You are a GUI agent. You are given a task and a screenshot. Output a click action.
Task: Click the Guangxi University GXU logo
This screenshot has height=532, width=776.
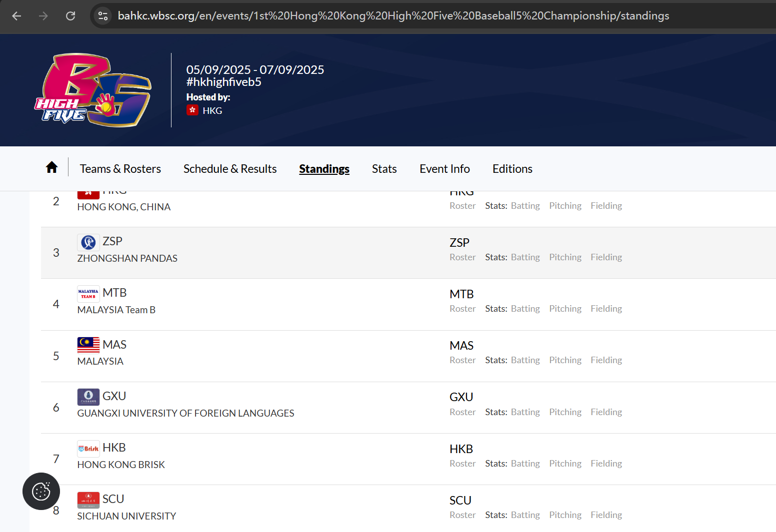tap(88, 397)
